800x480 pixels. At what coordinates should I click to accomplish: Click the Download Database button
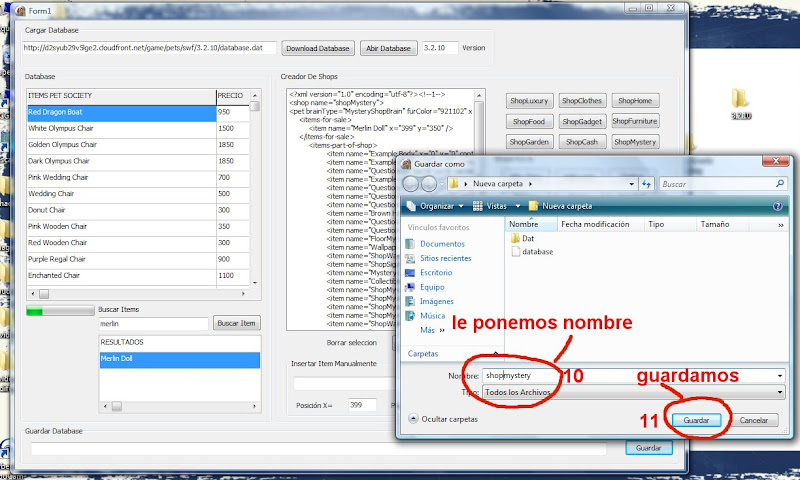317,48
